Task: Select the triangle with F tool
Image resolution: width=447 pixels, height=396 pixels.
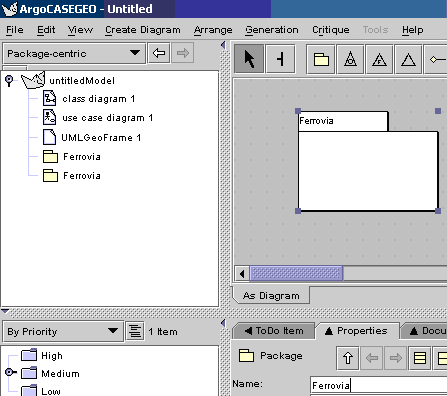Action: pyautogui.click(x=379, y=59)
